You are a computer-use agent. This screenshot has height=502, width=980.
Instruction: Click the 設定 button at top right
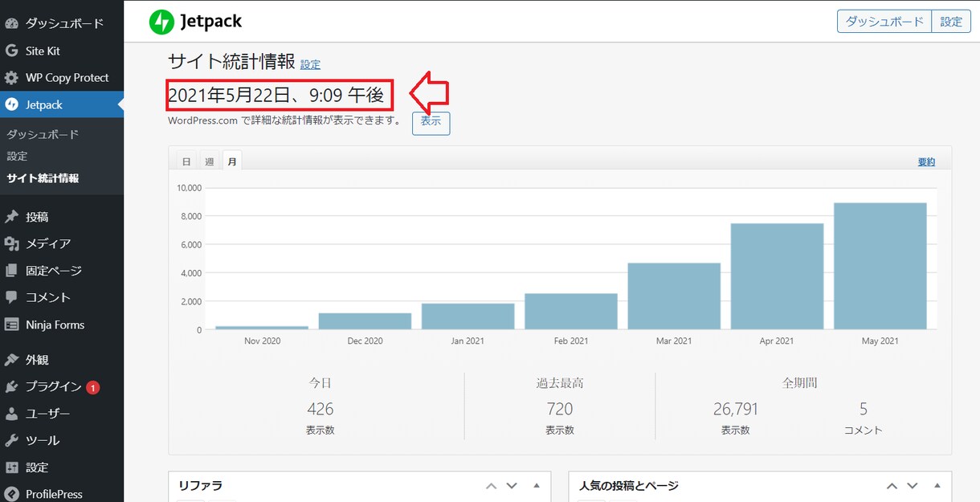pyautogui.click(x=951, y=22)
